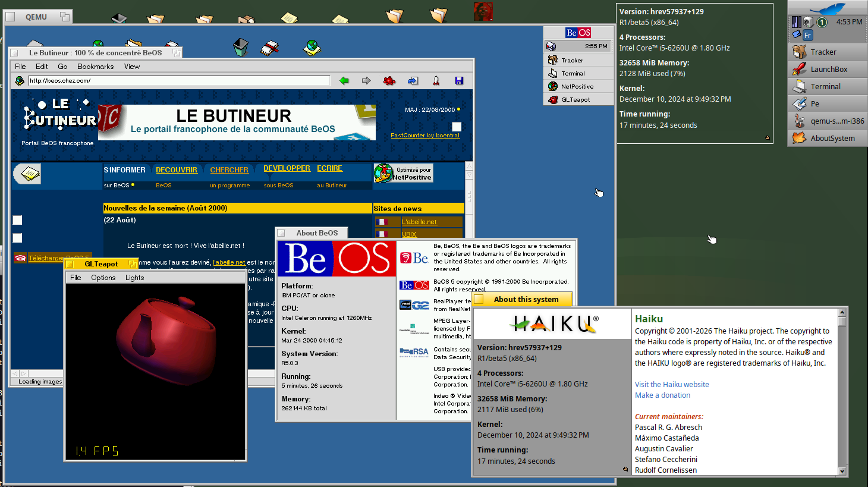The width and height of the screenshot is (868, 487).
Task: Open the Trash icon on the BeOS desktop
Action: 240,47
